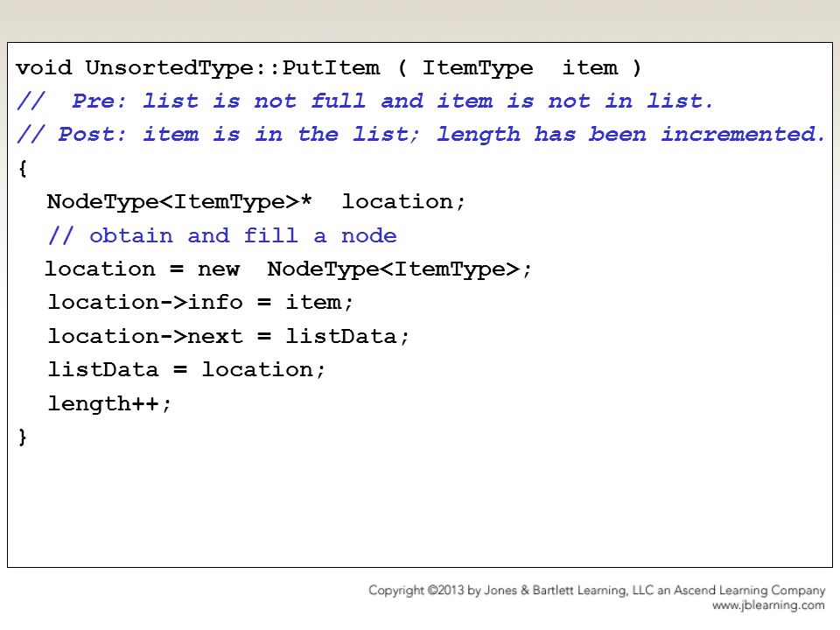This screenshot has width=840, height=630.
Task: Click the closing curly brace line
Action: tap(23, 437)
